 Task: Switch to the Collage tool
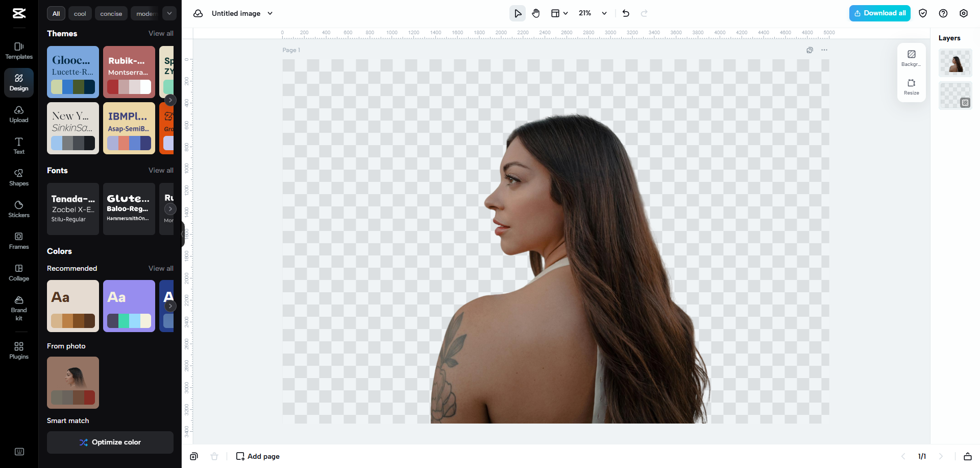(x=18, y=272)
